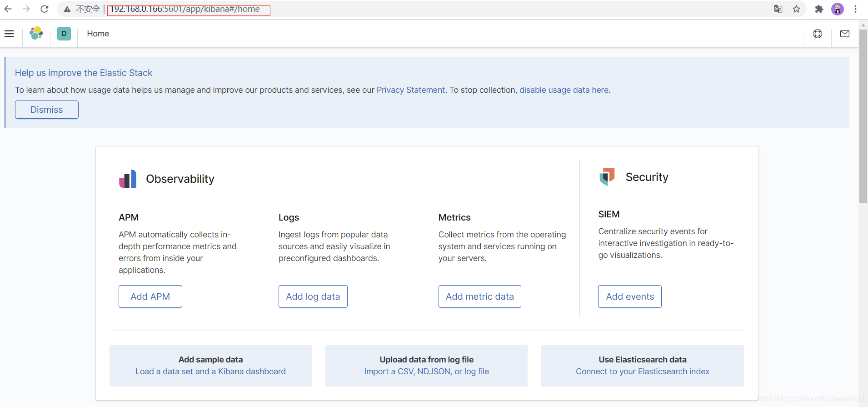868x407 pixels.
Task: Go back with the browser back arrow
Action: point(8,9)
